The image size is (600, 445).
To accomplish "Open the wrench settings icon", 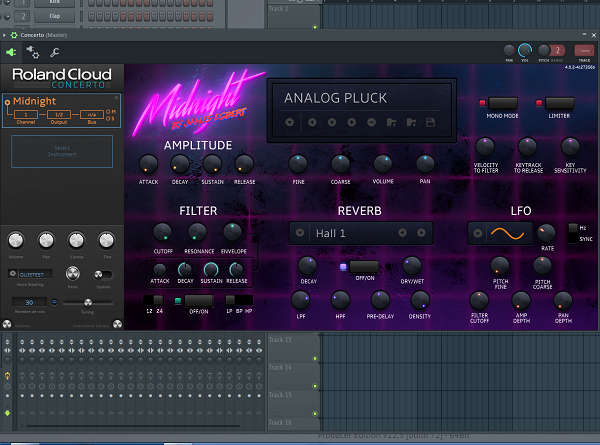I will click(x=54, y=52).
